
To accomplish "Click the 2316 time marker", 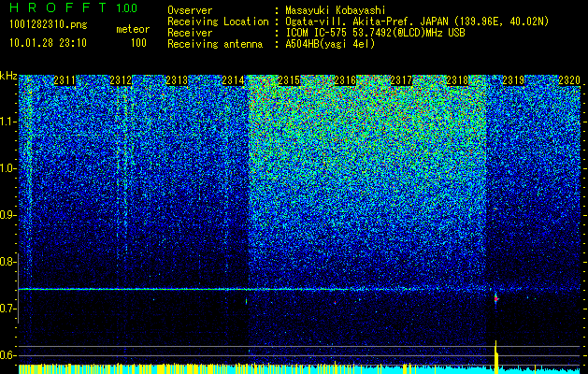I will point(345,80).
